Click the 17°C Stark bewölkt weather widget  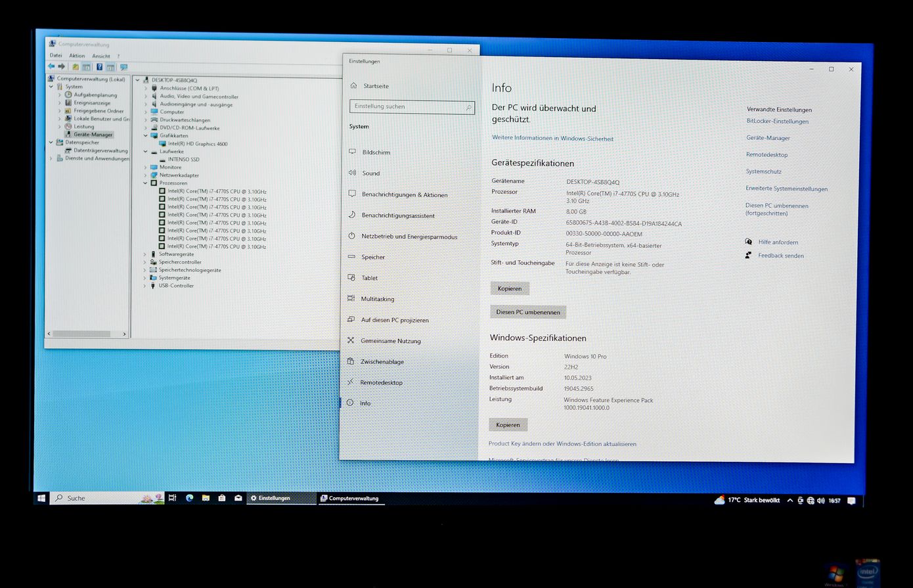(747, 500)
